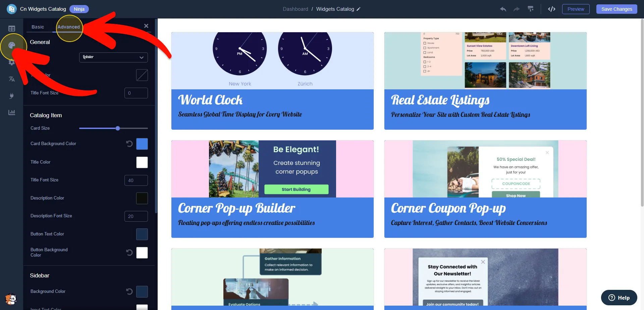Open the layout grid panel icon

pyautogui.click(x=12, y=29)
